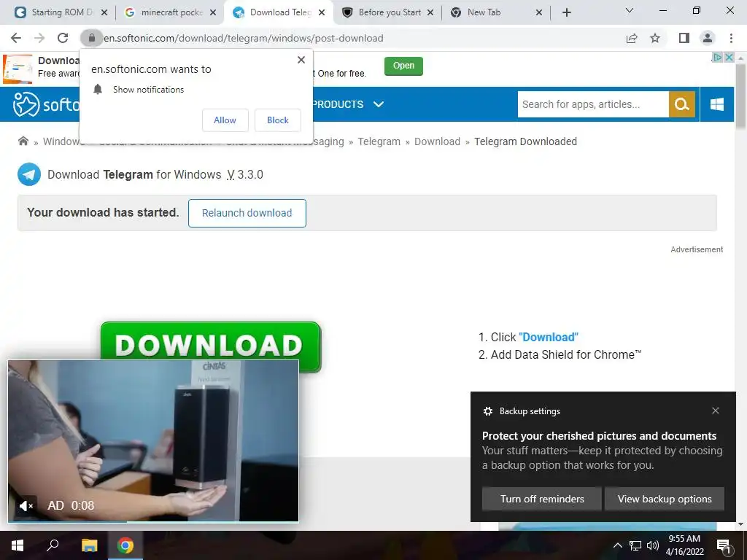Open the Windows Start menu
The width and height of the screenshot is (747, 560).
click(x=18, y=545)
